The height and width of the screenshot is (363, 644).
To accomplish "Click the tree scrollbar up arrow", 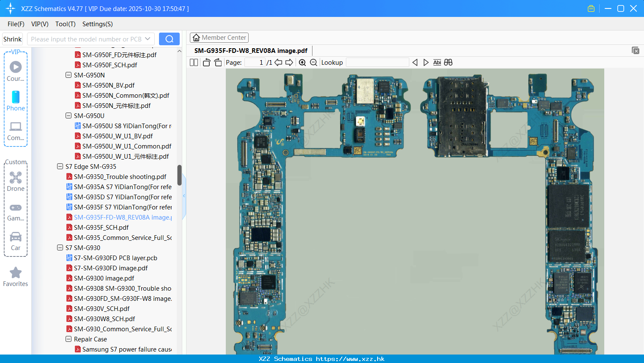I will (x=179, y=51).
